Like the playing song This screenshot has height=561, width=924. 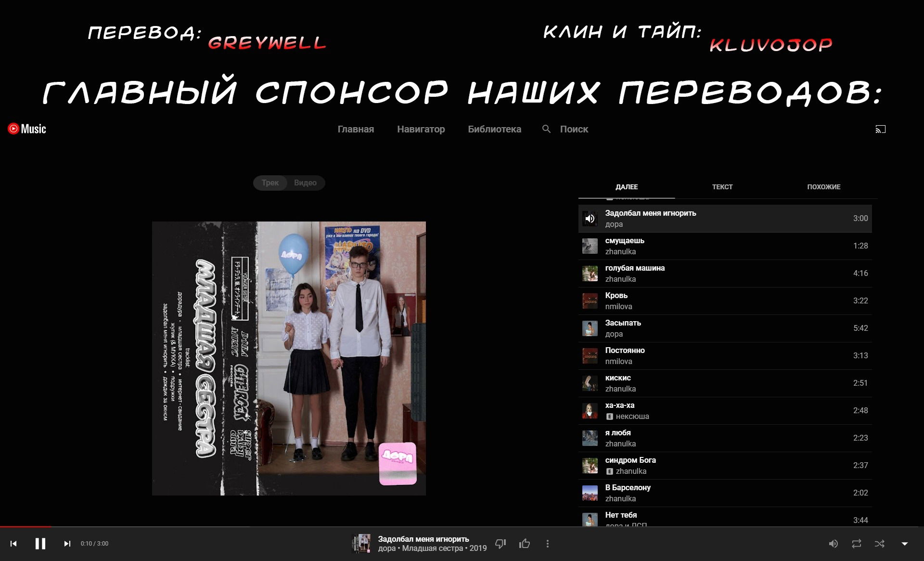[x=525, y=544]
